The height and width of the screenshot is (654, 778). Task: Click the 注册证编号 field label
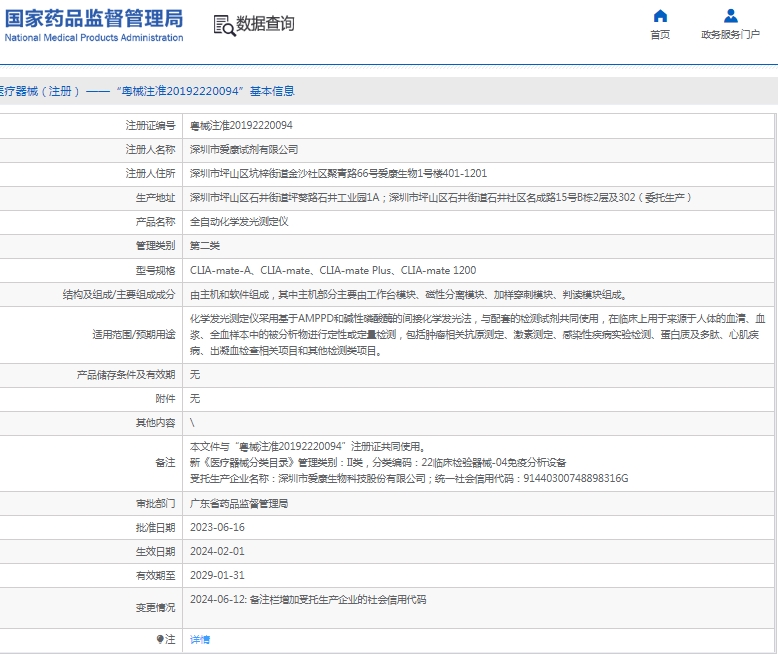pos(150,126)
